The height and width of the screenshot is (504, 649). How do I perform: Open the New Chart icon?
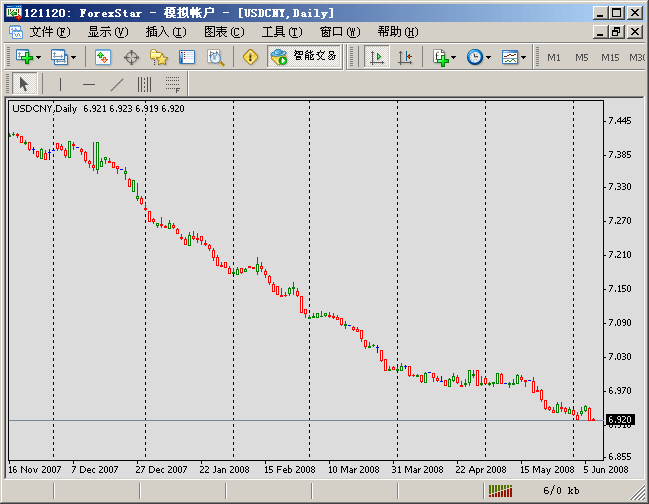(24, 57)
